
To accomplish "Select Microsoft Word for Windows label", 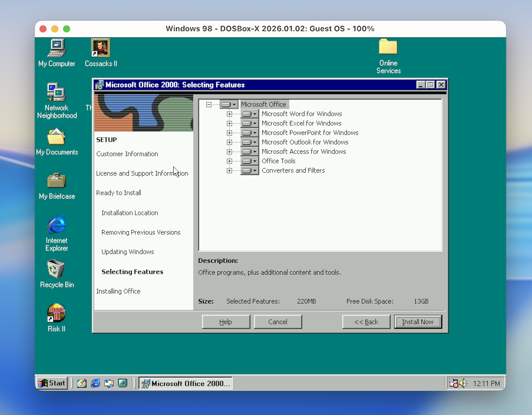I will point(302,114).
